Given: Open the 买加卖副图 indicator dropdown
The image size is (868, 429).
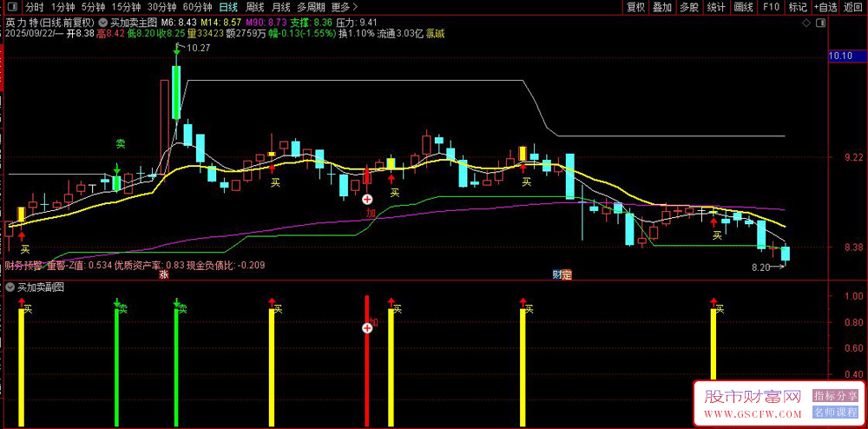Looking at the screenshot, I should coord(10,287).
